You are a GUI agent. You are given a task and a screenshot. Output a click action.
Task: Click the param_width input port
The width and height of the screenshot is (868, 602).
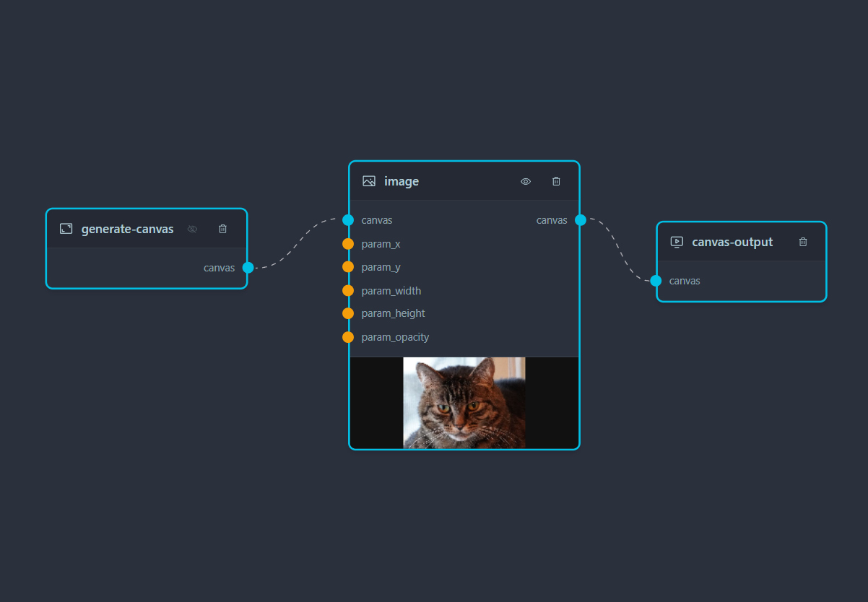[348, 291]
